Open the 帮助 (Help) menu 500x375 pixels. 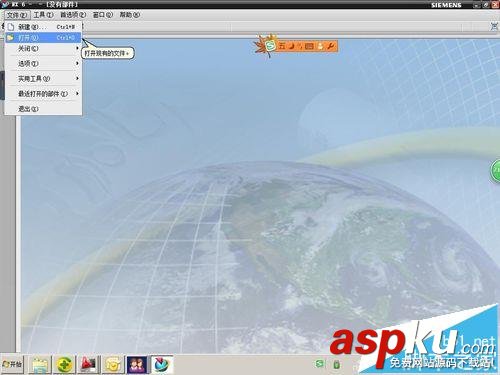click(129, 15)
